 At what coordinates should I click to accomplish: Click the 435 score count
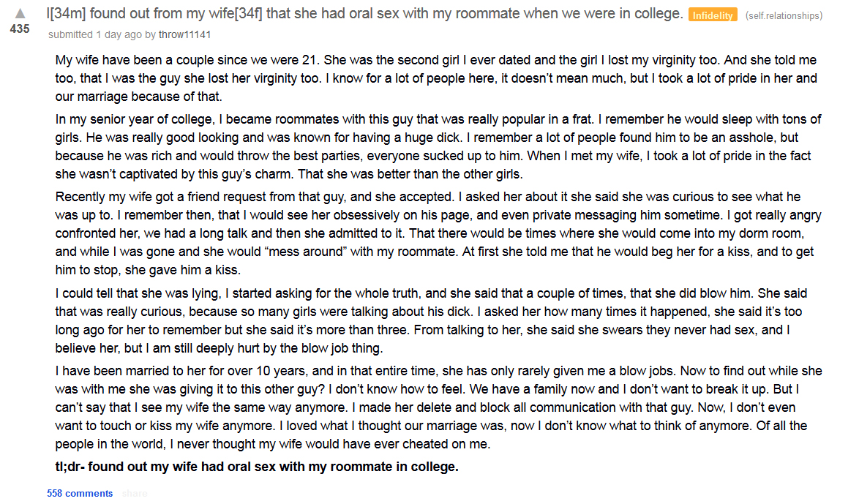point(20,29)
